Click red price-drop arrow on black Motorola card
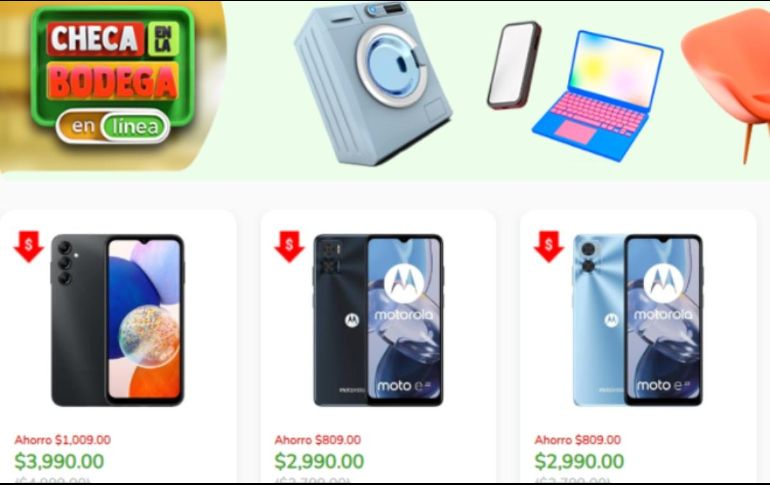The height and width of the screenshot is (485, 770). coord(289,246)
